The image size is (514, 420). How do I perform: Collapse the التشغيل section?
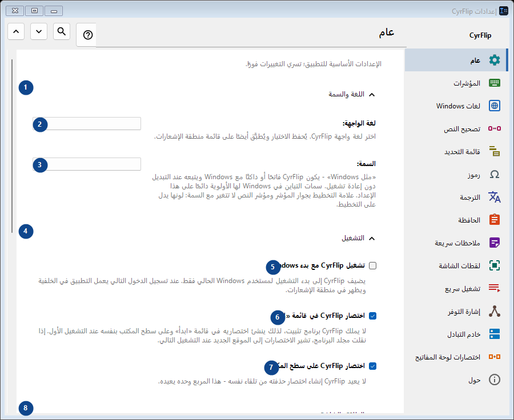coord(371,239)
